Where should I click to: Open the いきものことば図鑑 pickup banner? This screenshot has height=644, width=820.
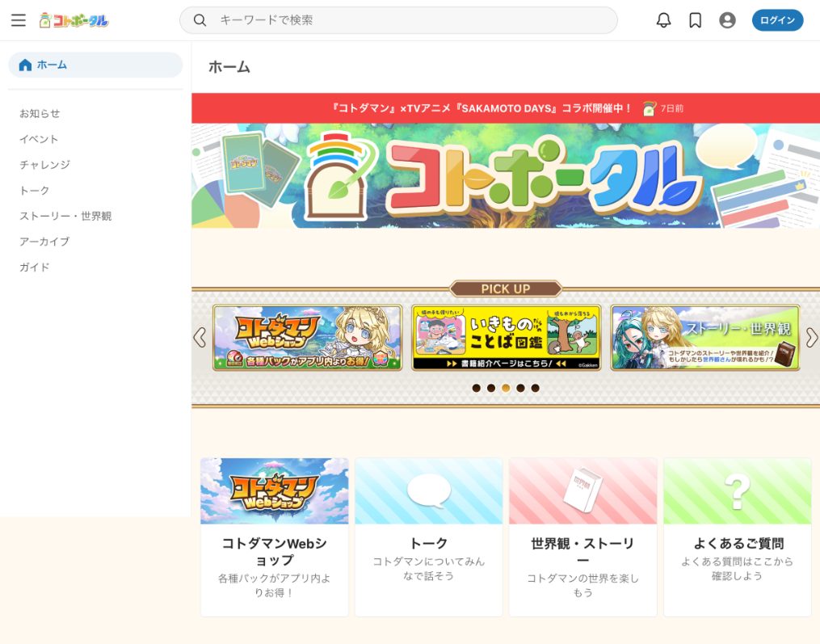click(x=507, y=338)
